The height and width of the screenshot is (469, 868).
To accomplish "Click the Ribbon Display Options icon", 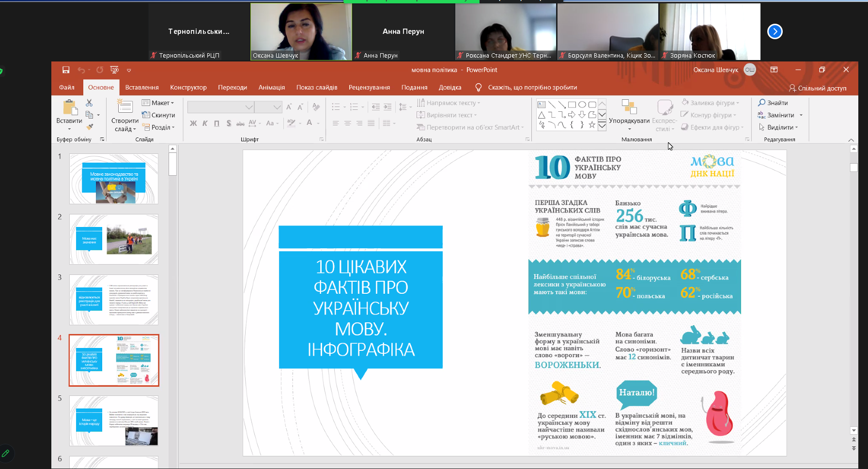I will (774, 70).
